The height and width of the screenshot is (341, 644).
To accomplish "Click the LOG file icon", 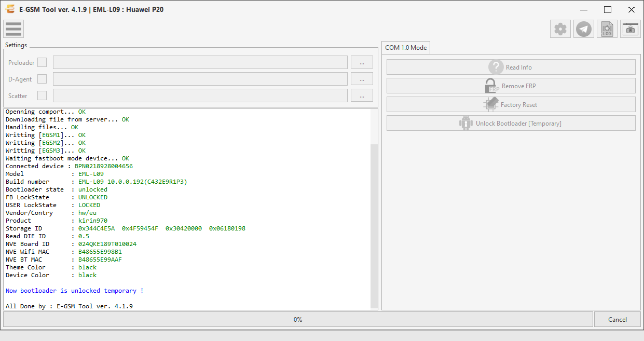I will [607, 29].
